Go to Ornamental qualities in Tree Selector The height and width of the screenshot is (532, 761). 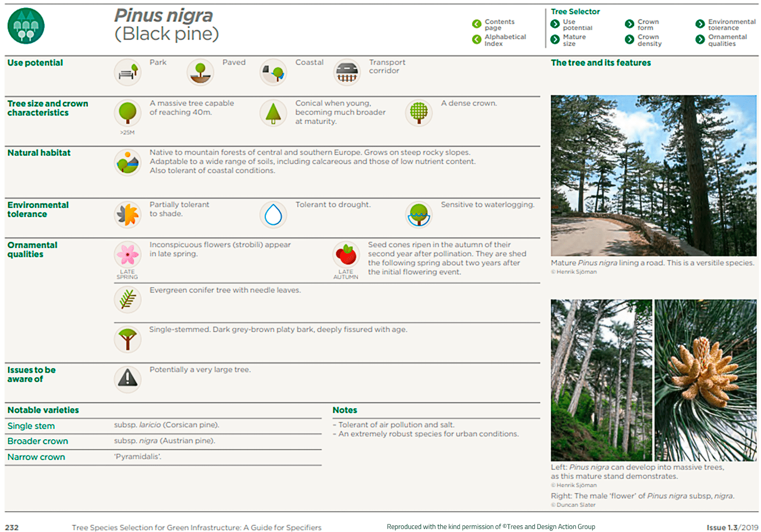(728, 40)
